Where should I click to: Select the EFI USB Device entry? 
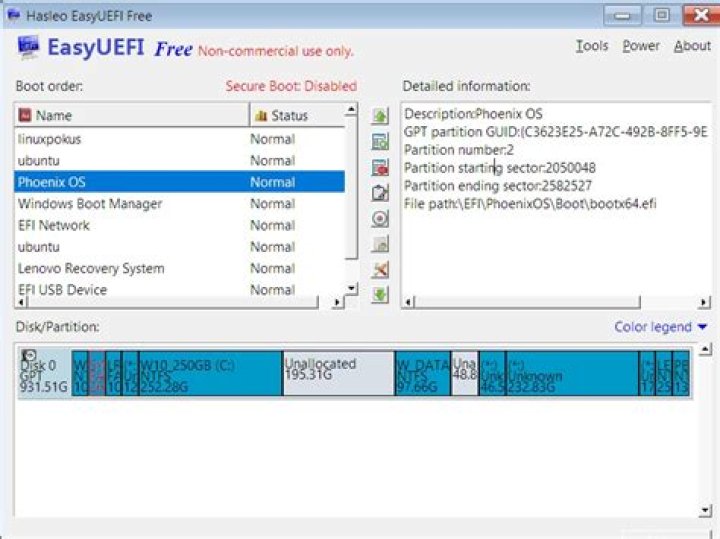coord(180,290)
